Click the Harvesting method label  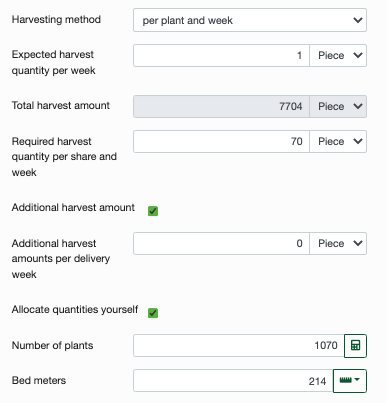[x=56, y=19]
